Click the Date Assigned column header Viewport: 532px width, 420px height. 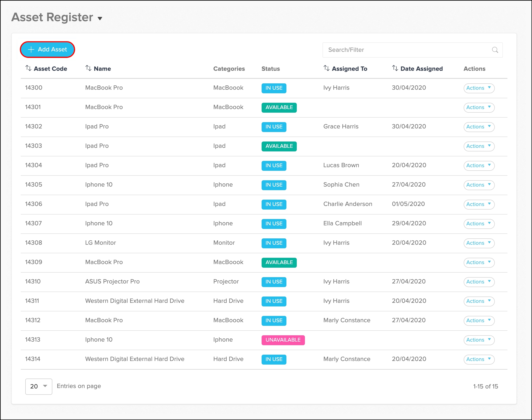coord(421,68)
